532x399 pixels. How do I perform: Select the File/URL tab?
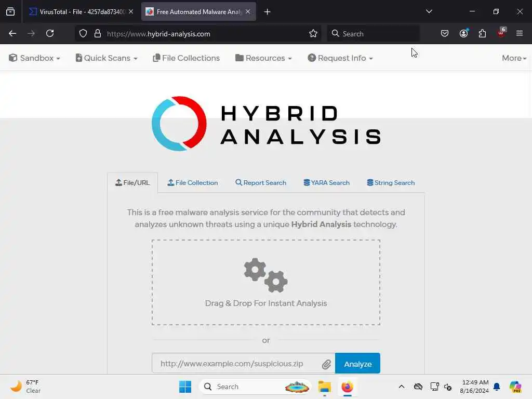click(132, 182)
